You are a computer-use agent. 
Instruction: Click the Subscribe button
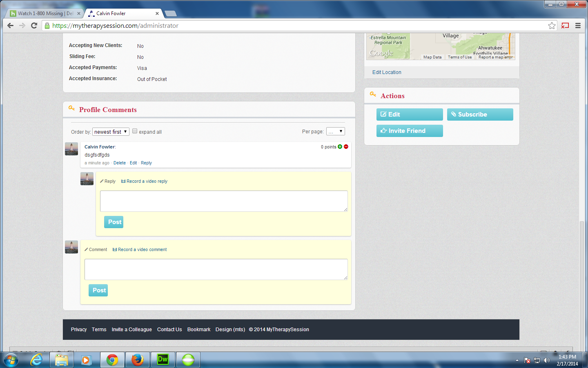(x=480, y=114)
